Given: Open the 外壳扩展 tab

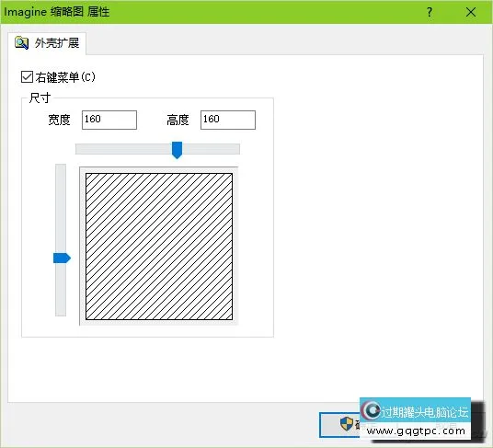Looking at the screenshot, I should [x=47, y=43].
